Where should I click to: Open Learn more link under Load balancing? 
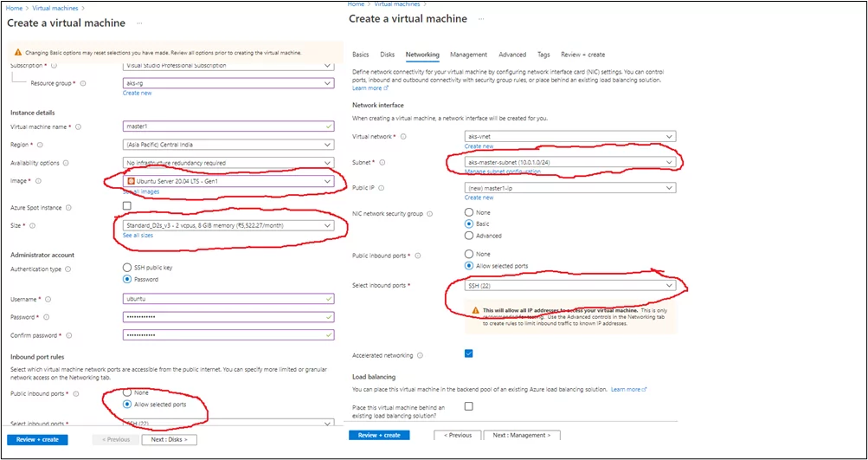628,390
